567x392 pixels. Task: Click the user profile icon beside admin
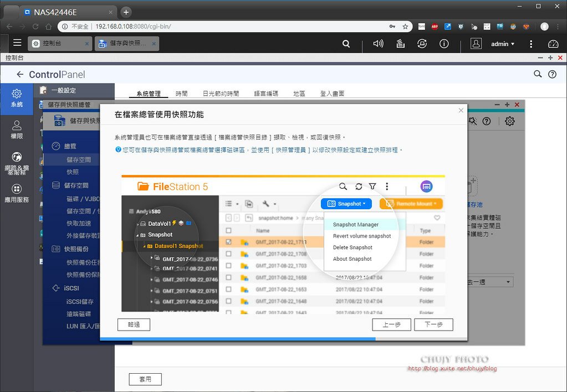[x=476, y=44]
